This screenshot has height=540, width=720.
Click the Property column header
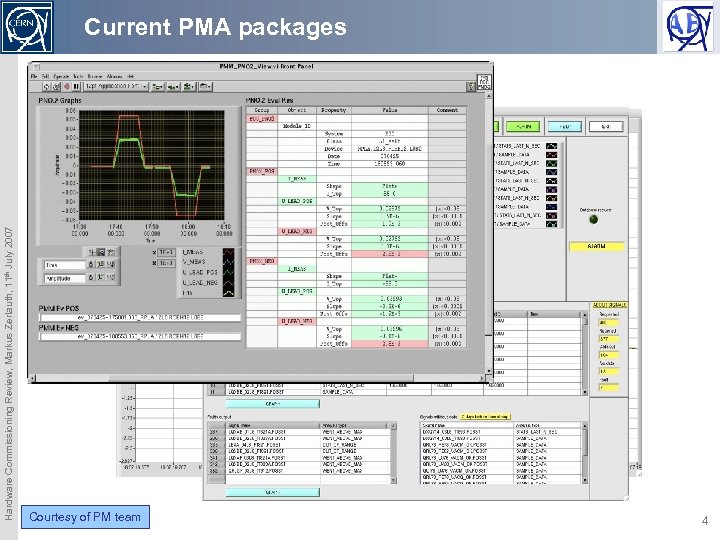coord(334,110)
